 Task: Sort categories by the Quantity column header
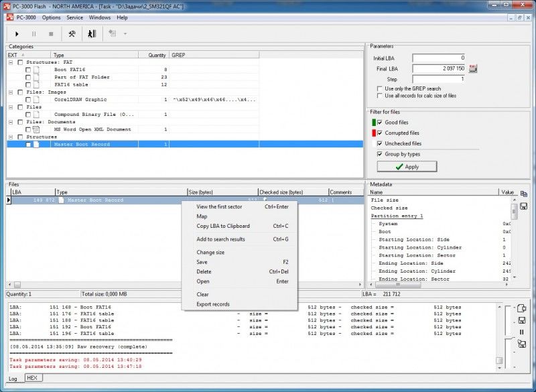tap(154, 55)
